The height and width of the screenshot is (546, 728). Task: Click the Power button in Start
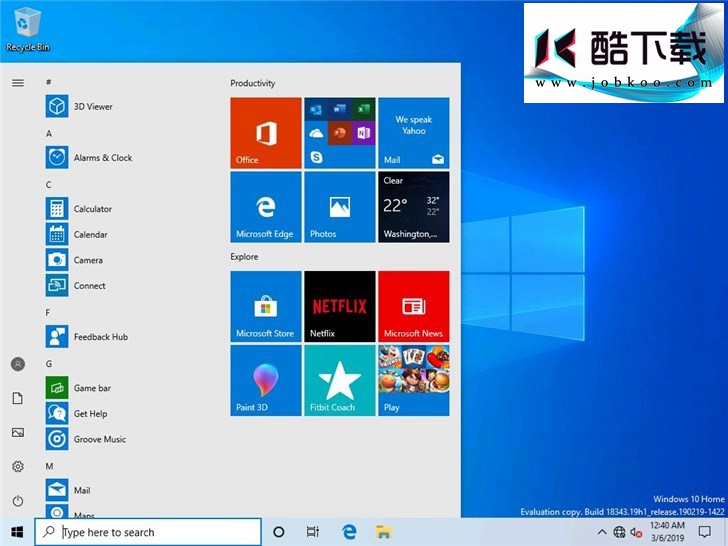click(18, 501)
